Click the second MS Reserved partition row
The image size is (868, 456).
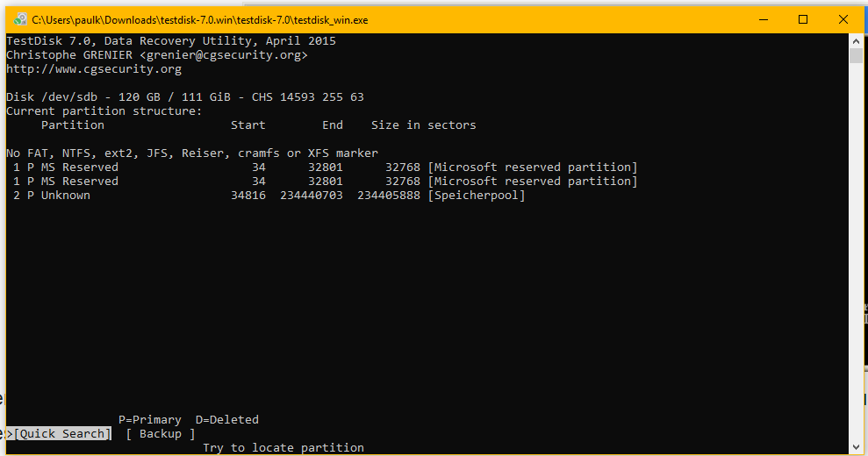pyautogui.click(x=321, y=182)
